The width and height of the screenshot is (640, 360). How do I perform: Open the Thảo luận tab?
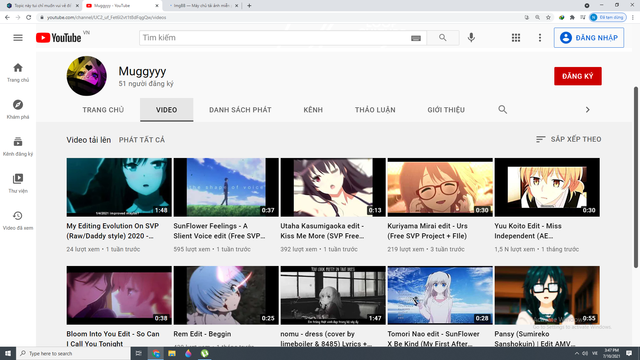[x=375, y=110]
